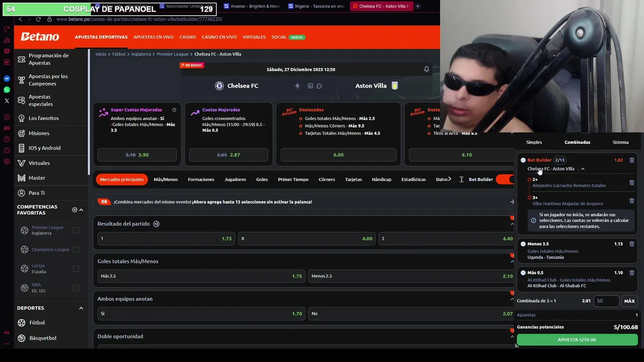The height and width of the screenshot is (362, 644).
Task: Open Para Ti profile icon
Action: click(x=22, y=193)
